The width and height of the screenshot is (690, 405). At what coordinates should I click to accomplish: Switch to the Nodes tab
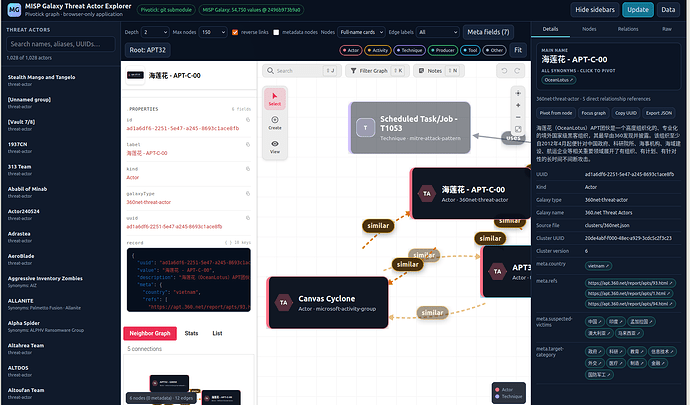coord(589,29)
